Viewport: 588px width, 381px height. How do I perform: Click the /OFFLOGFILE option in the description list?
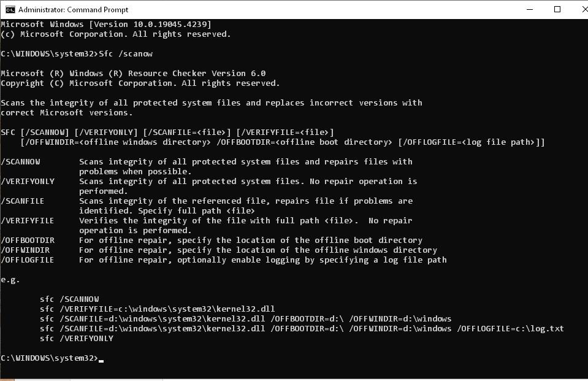click(x=28, y=260)
